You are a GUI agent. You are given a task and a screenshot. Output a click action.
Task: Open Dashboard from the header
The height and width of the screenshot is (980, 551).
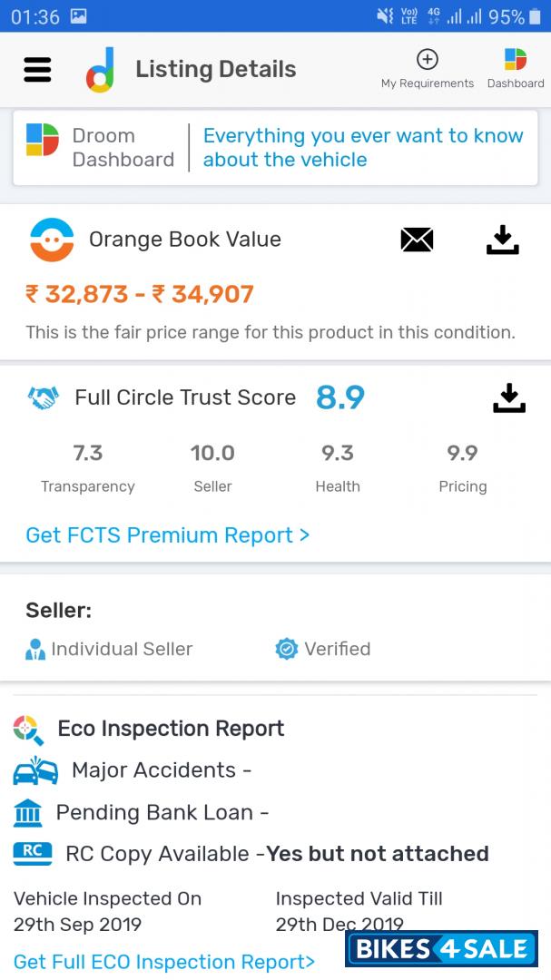(x=516, y=69)
